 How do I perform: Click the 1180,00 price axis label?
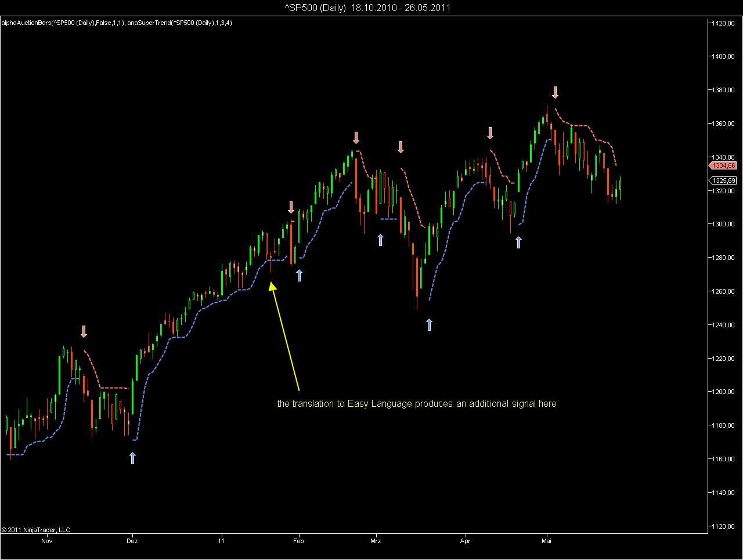[x=723, y=426]
